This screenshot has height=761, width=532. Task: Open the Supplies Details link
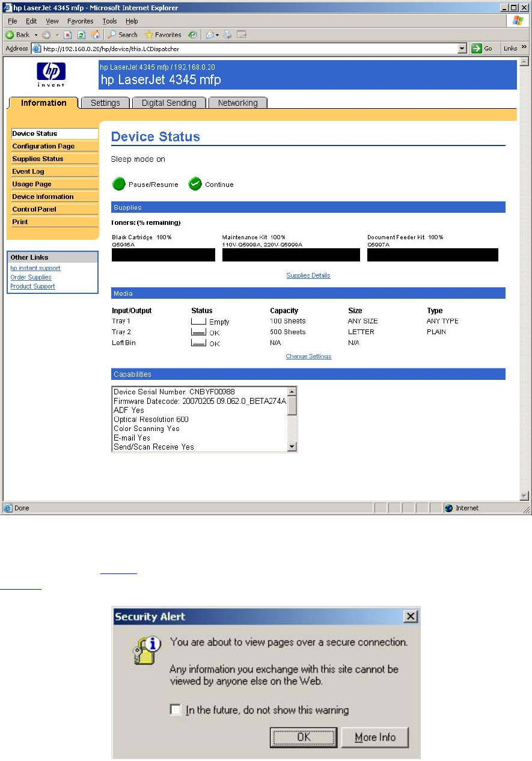tap(308, 275)
